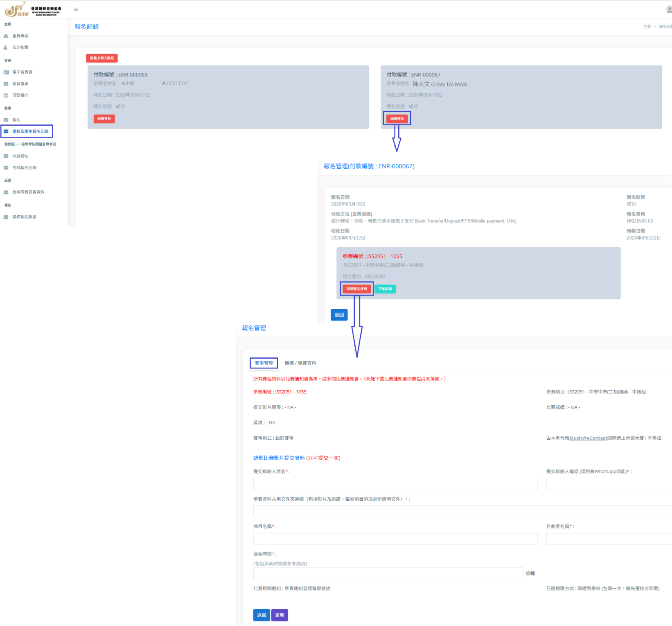Open 考試報名 envelope icon in sidebar
The image size is (672, 626).
point(6,156)
